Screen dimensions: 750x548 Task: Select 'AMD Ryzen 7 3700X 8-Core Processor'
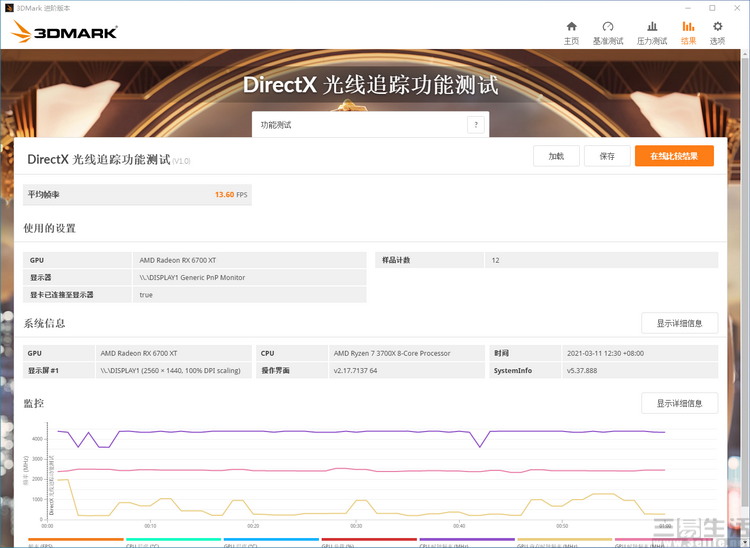(392, 353)
